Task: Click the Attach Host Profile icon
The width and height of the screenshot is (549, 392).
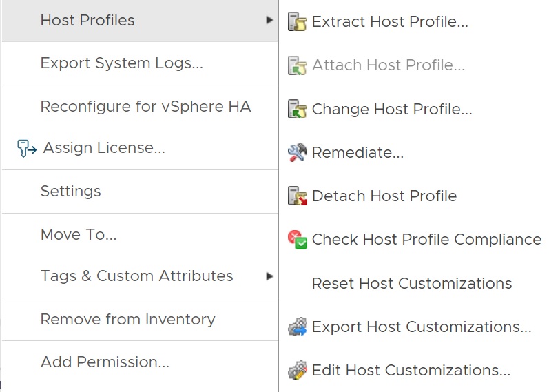Action: pos(297,65)
